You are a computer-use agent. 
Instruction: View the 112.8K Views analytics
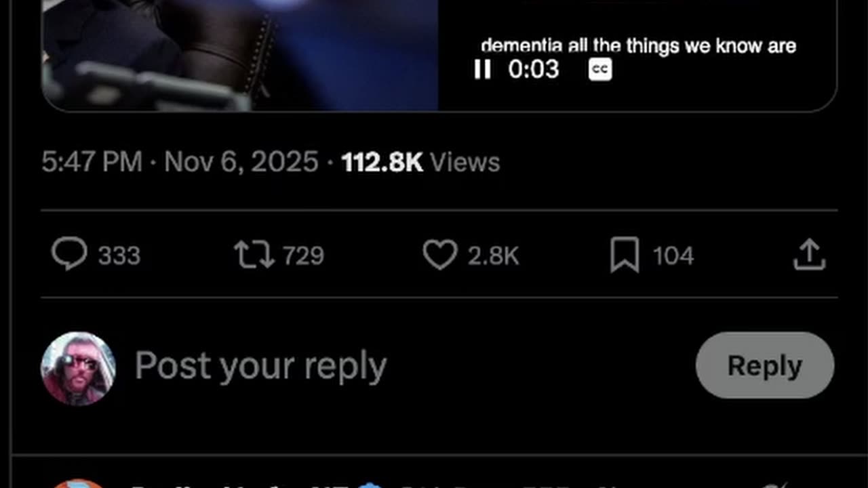click(420, 162)
